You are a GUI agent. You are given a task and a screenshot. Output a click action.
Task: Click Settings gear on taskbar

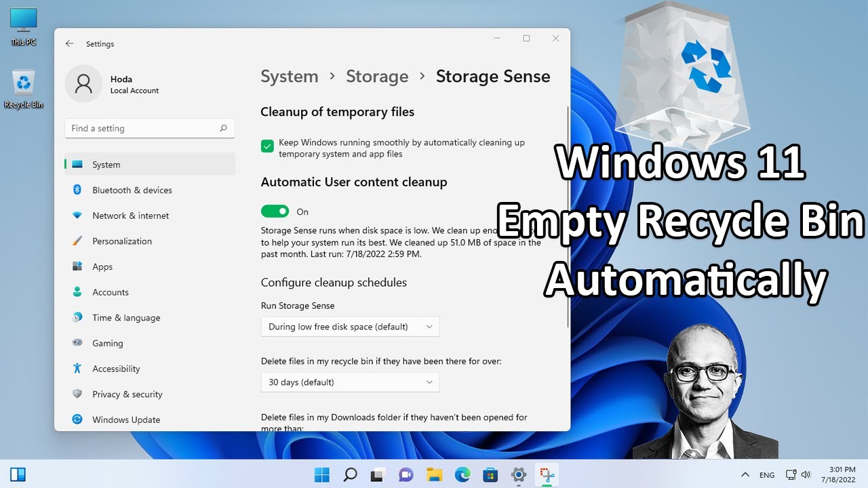tap(519, 474)
